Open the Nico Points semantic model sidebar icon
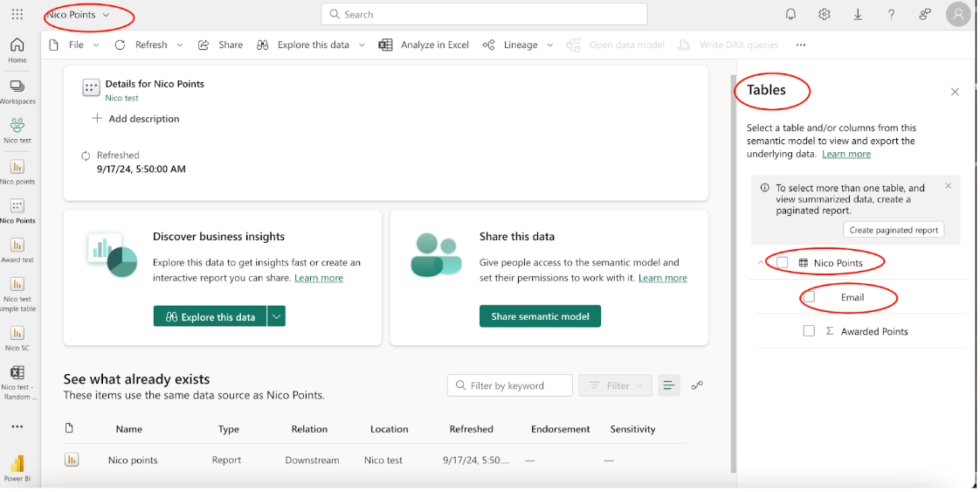Image resolution: width=980 pixels, height=492 pixels. click(17, 211)
